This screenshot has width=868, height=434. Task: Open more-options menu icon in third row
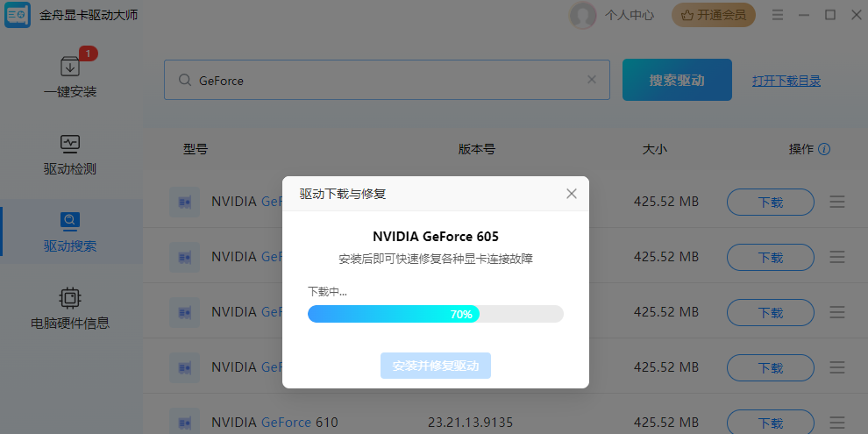837,312
